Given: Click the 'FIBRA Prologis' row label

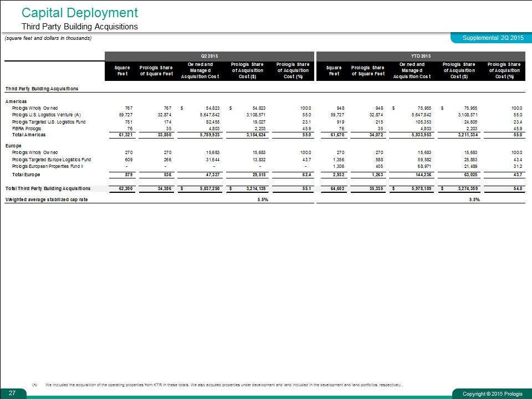Looking at the screenshot, I should tap(27, 129).
